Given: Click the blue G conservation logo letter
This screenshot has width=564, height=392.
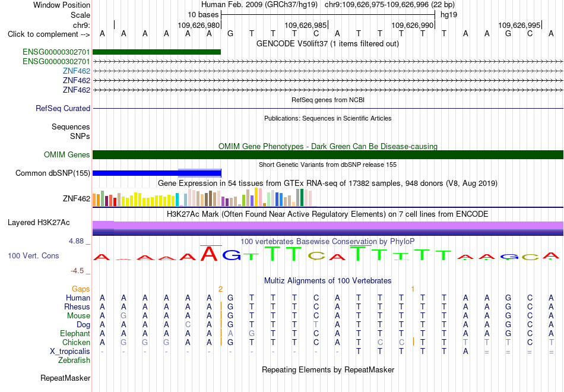Looking at the screenshot, I should (232, 255).
